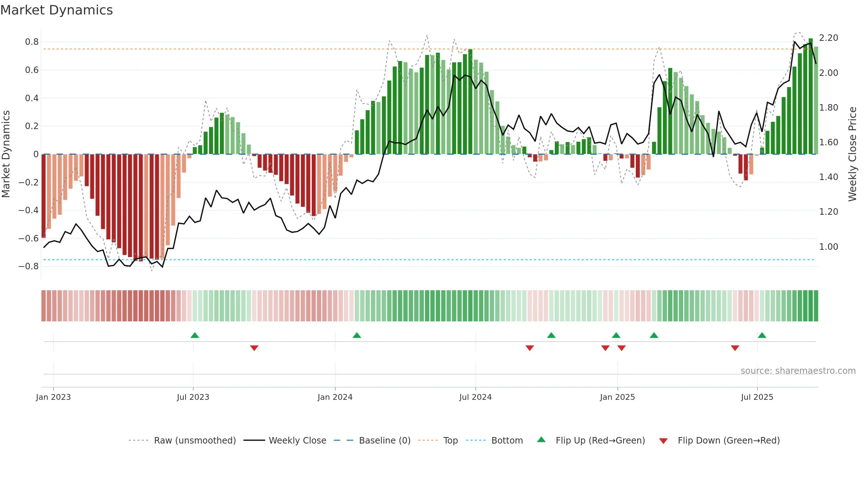The image size is (868, 488).
Task: Click the −0.4 left axis tick label
Action: (29, 210)
